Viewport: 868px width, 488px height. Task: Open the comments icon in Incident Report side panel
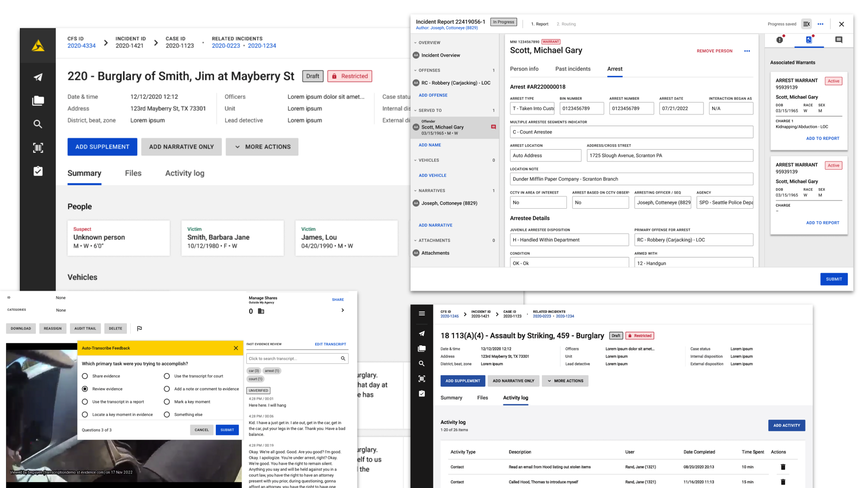coord(839,40)
